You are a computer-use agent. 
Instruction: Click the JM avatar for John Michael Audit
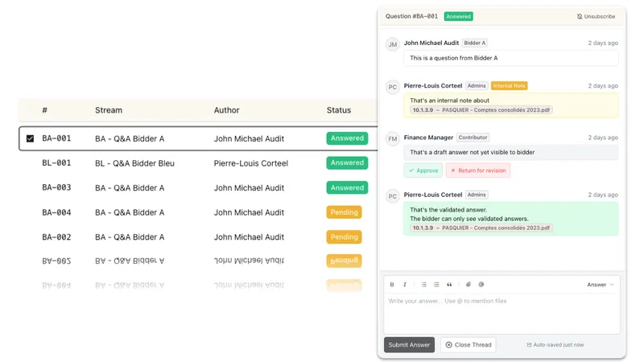click(x=393, y=44)
